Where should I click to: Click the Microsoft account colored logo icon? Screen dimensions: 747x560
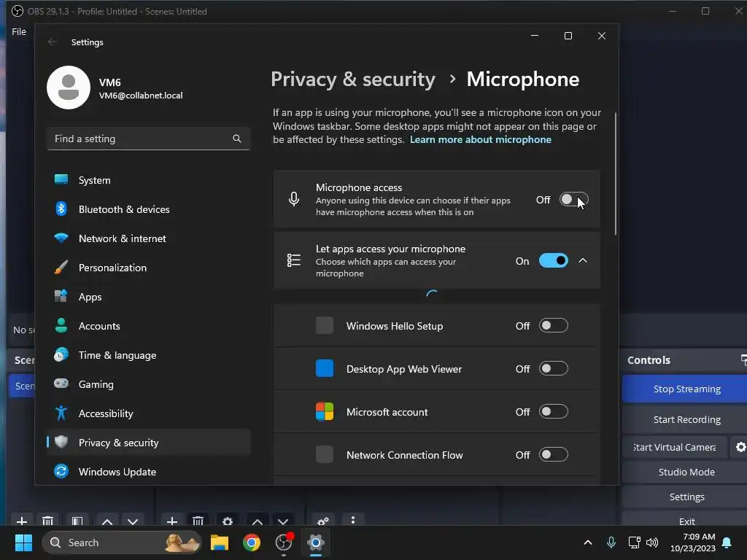[x=325, y=411]
